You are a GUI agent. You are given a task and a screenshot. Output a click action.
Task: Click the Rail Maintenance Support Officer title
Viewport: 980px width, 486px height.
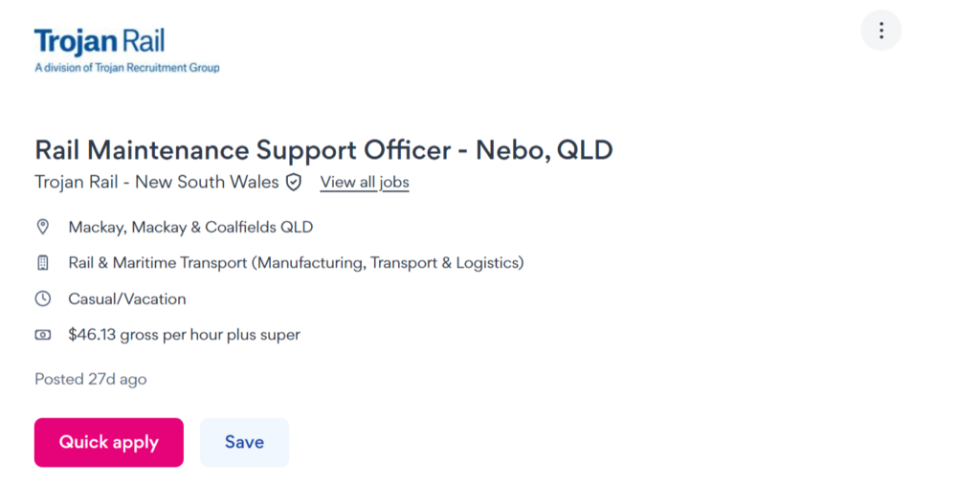tap(323, 150)
